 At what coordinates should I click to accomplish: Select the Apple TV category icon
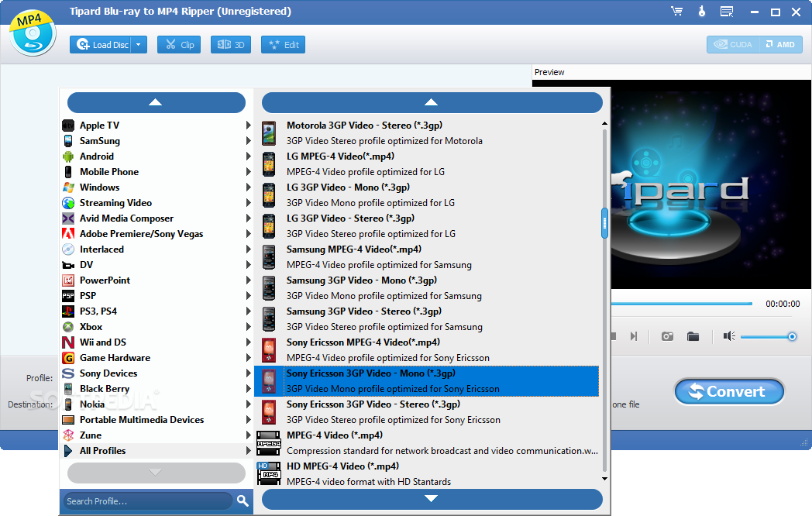pyautogui.click(x=68, y=126)
